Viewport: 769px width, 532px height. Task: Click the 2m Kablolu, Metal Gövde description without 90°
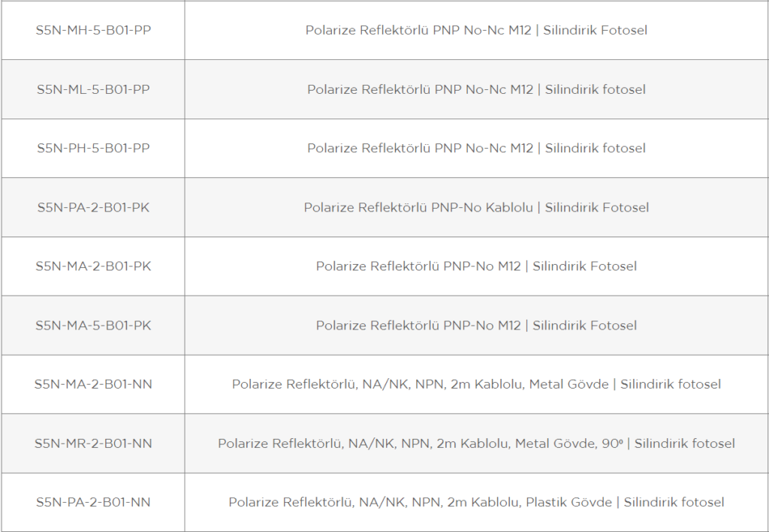[476, 384]
